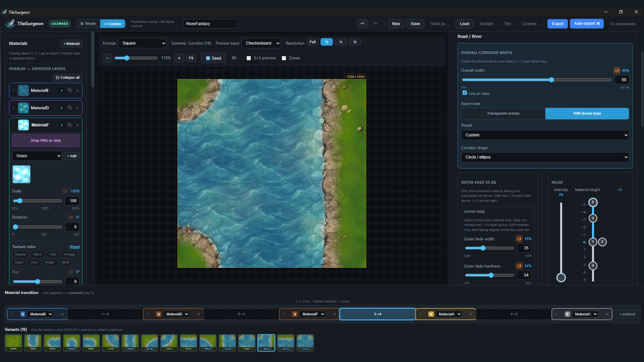Toggle the 3×3 preview checkbox
Image resolution: width=644 pixels, height=362 pixels.
[x=249, y=58]
